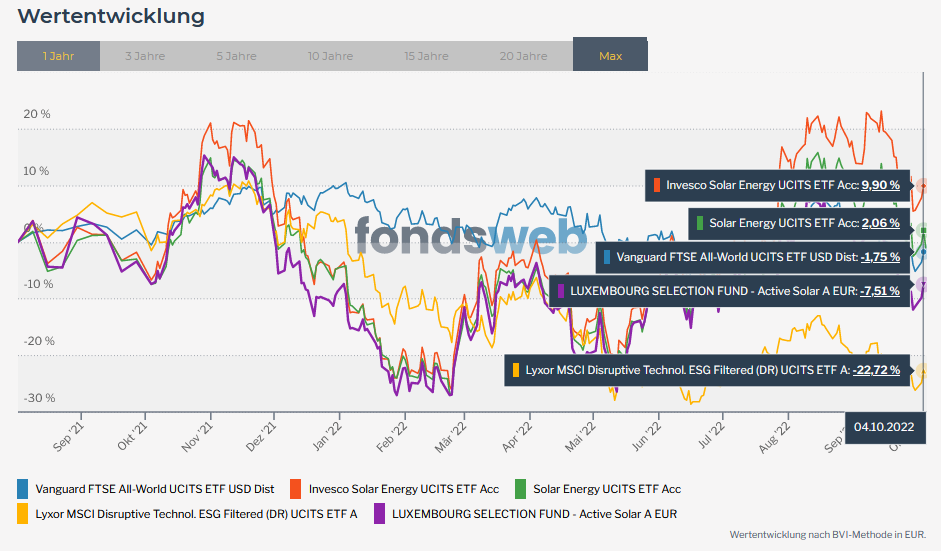Select the 10 Jahre time range
The width and height of the screenshot is (941, 551).
pos(329,56)
